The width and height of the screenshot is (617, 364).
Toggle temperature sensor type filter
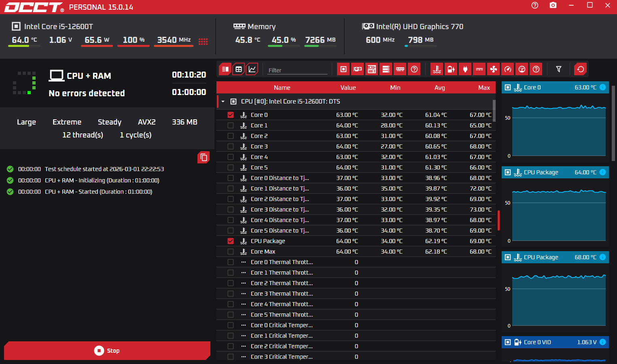437,69
